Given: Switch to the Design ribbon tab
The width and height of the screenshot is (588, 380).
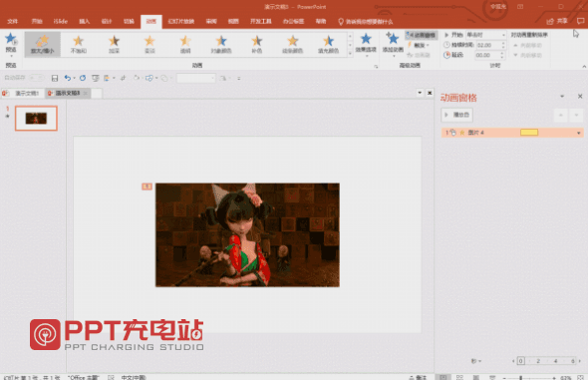Looking at the screenshot, I should [107, 21].
